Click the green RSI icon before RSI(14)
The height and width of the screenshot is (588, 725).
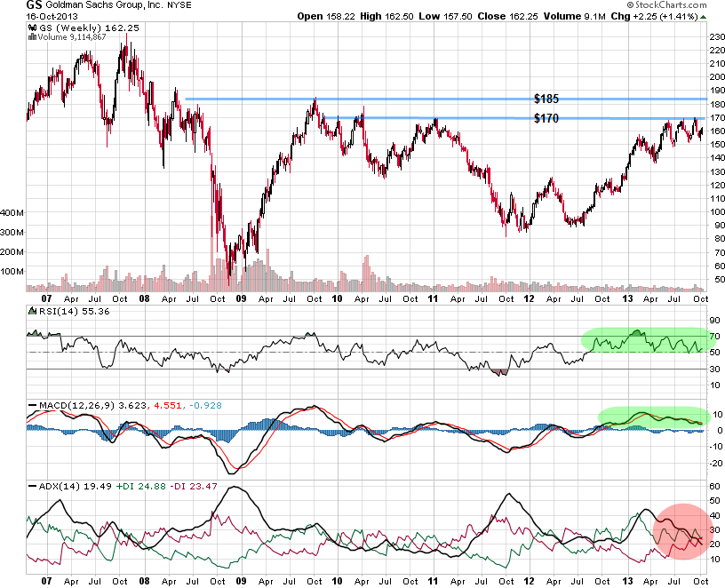point(32,311)
